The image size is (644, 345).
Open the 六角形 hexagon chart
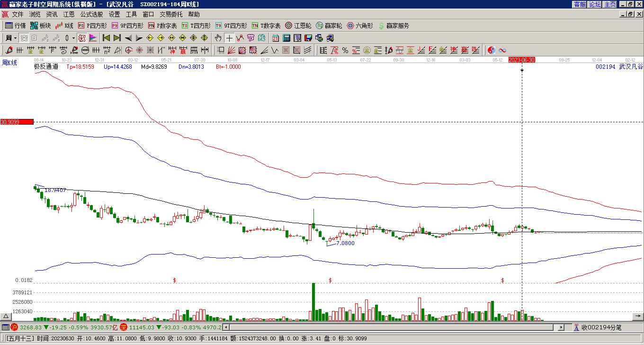pyautogui.click(x=360, y=26)
